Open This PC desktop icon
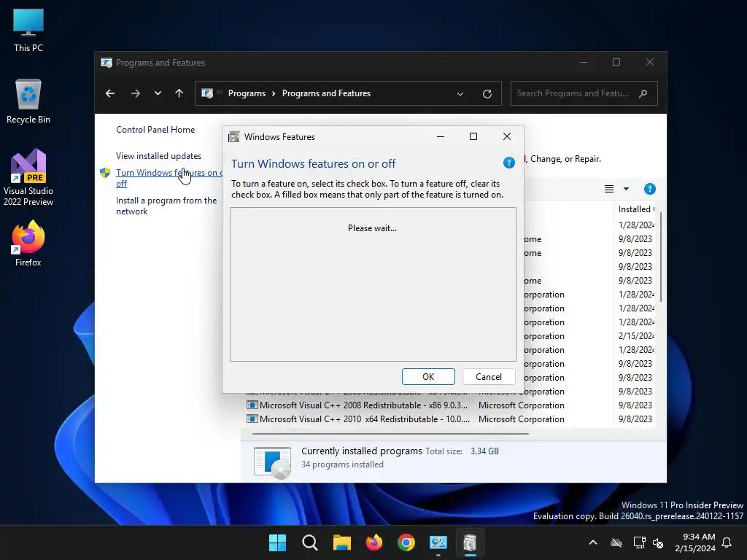This screenshot has width=747, height=560. pos(28,30)
